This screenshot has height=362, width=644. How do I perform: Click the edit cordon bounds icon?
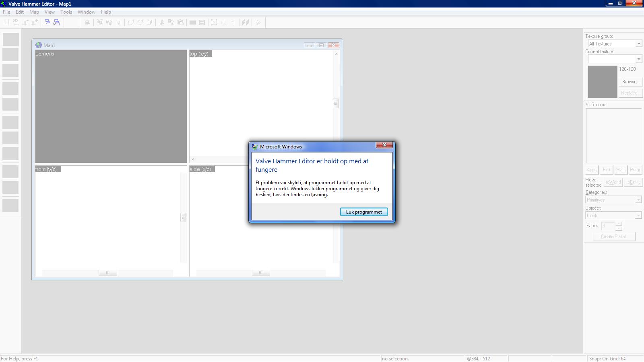click(202, 23)
